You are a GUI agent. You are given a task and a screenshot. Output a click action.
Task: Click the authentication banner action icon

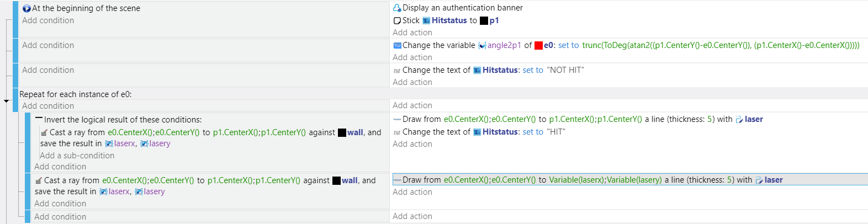397,8
